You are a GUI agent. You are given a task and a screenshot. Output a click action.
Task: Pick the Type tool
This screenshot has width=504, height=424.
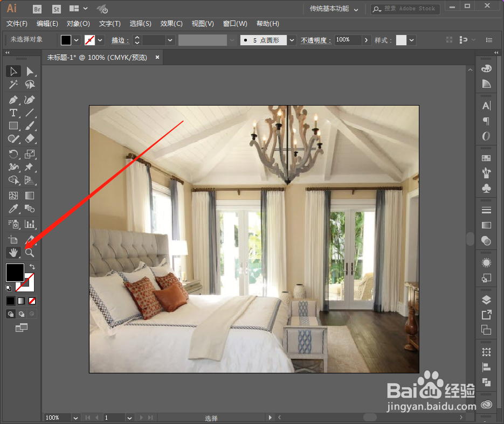tap(13, 113)
